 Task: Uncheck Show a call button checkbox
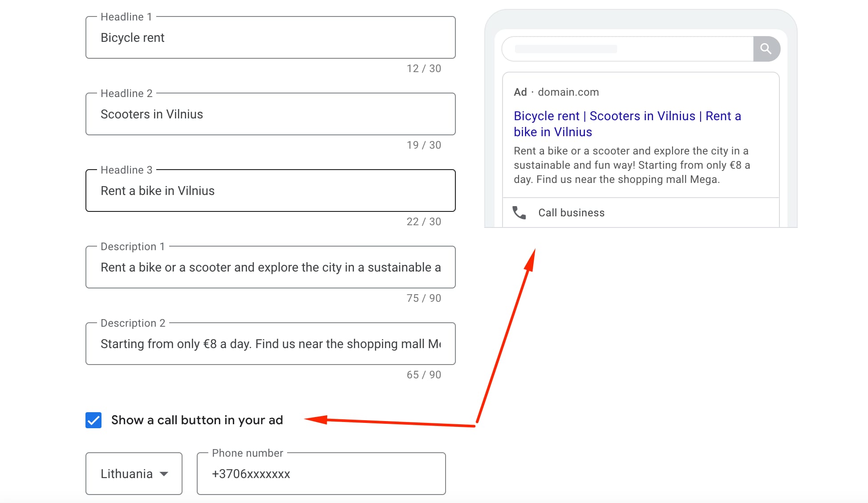click(x=93, y=420)
